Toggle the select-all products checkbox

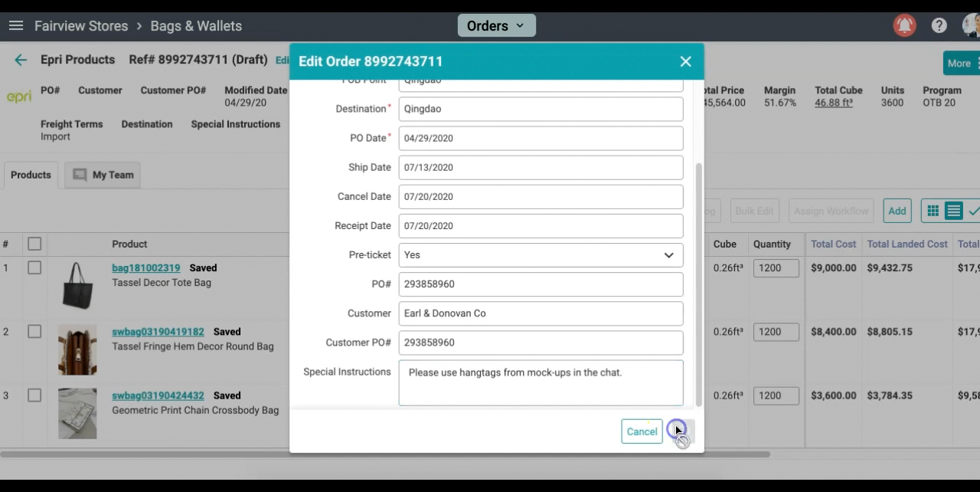tap(34, 244)
